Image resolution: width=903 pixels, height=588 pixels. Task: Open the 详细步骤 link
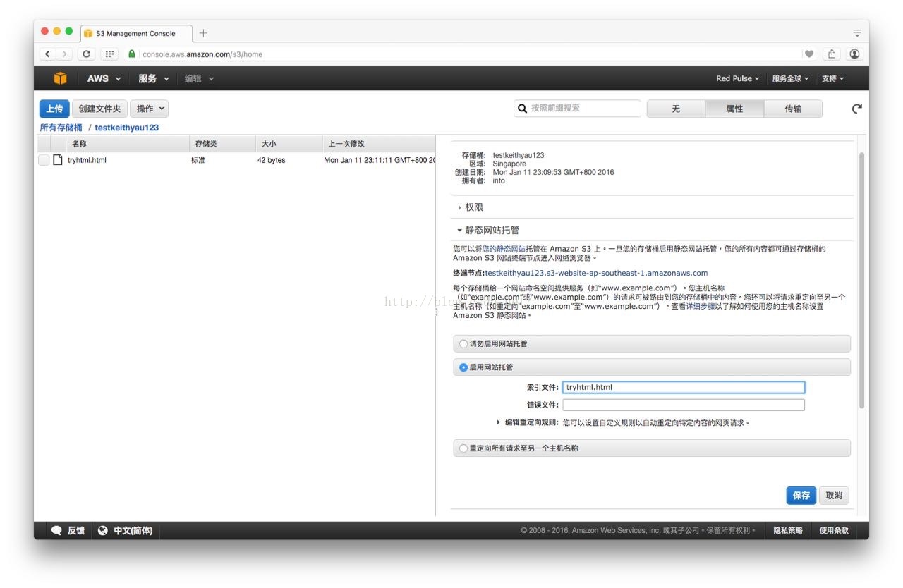coord(700,307)
